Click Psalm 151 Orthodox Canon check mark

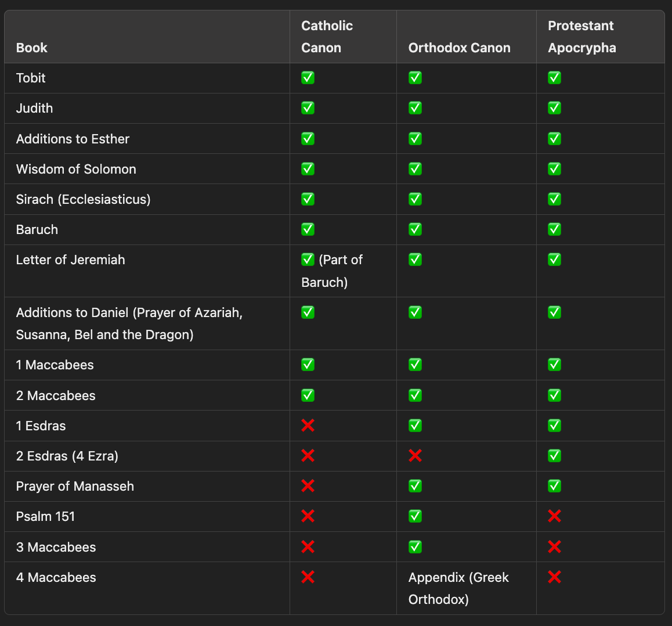[415, 516]
